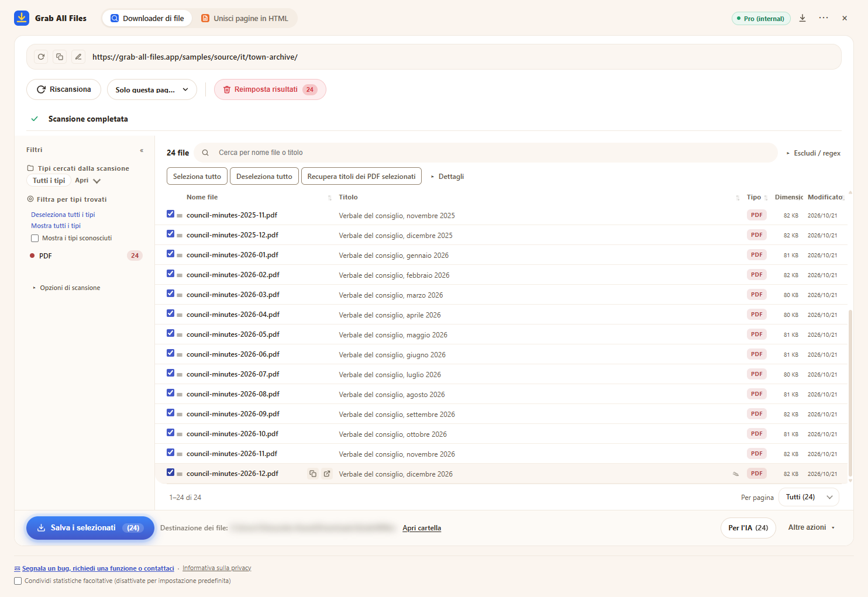Select the Tutti i tipi filter chip
The image size is (868, 597).
49,181
